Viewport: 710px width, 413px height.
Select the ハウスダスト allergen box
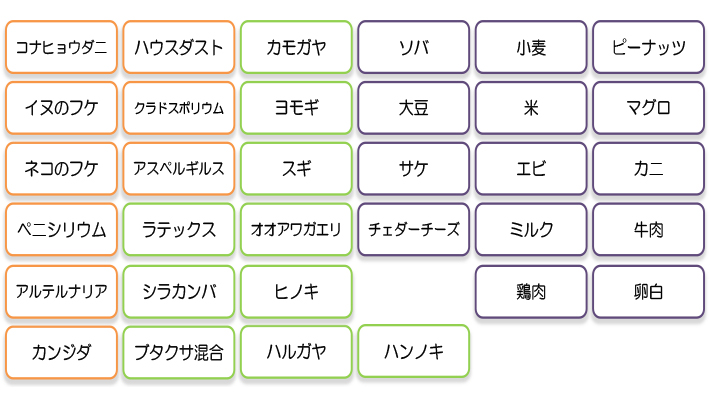tap(179, 47)
